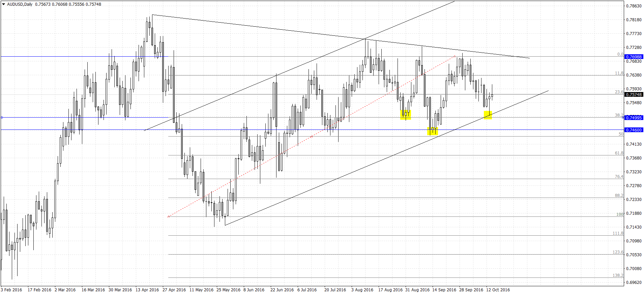Select the Fibonacci 38.2 level label
The height and width of the screenshot is (294, 644).
619,115
